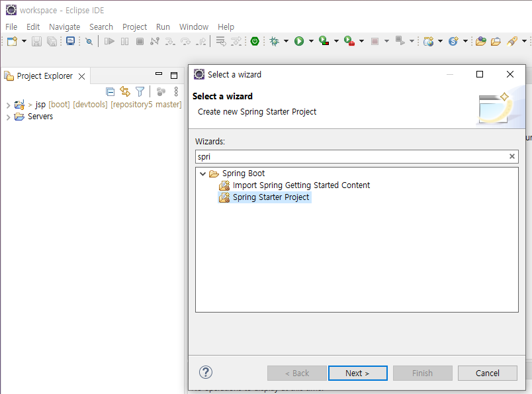Viewport: 532px width, 394px height.
Task: Click the Cancel button
Action: [487, 373]
